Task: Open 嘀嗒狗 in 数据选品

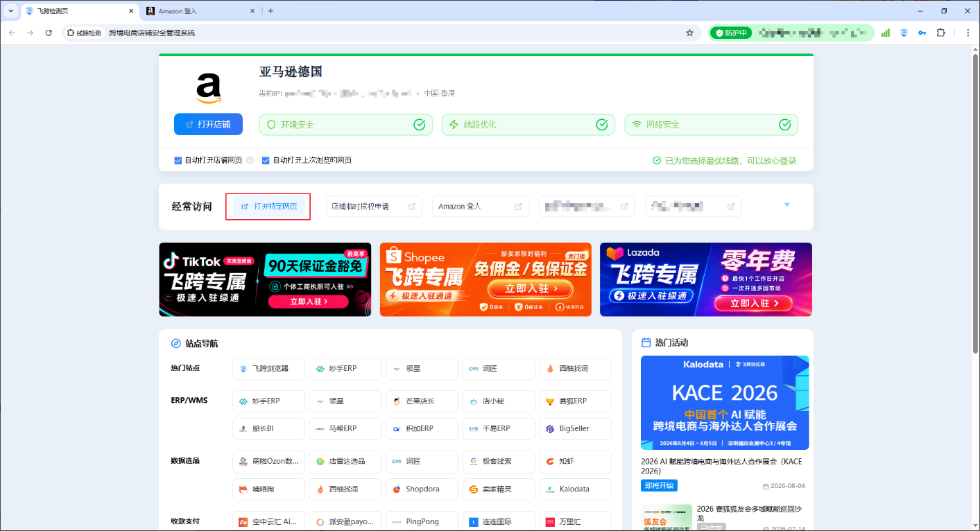Action: [x=268, y=489]
